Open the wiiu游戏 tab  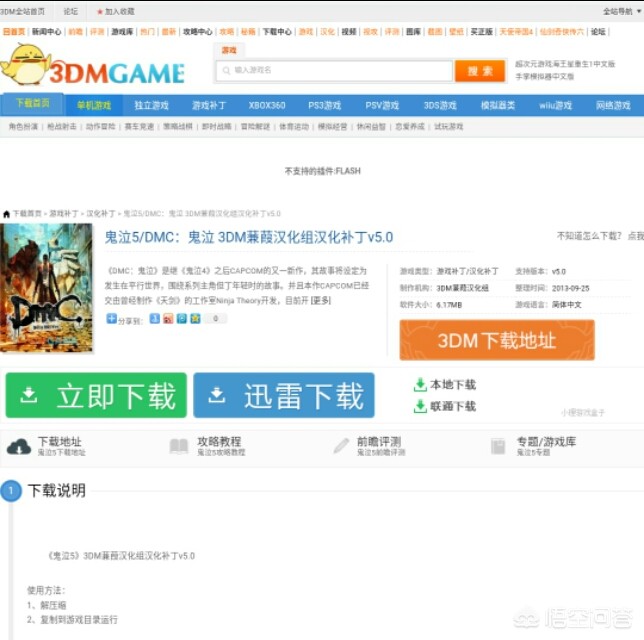pyautogui.click(x=555, y=106)
